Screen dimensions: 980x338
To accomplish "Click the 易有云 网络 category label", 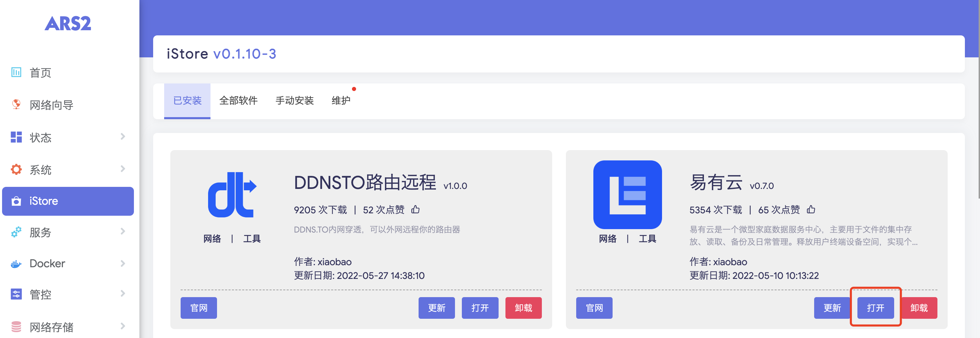I will [x=608, y=239].
